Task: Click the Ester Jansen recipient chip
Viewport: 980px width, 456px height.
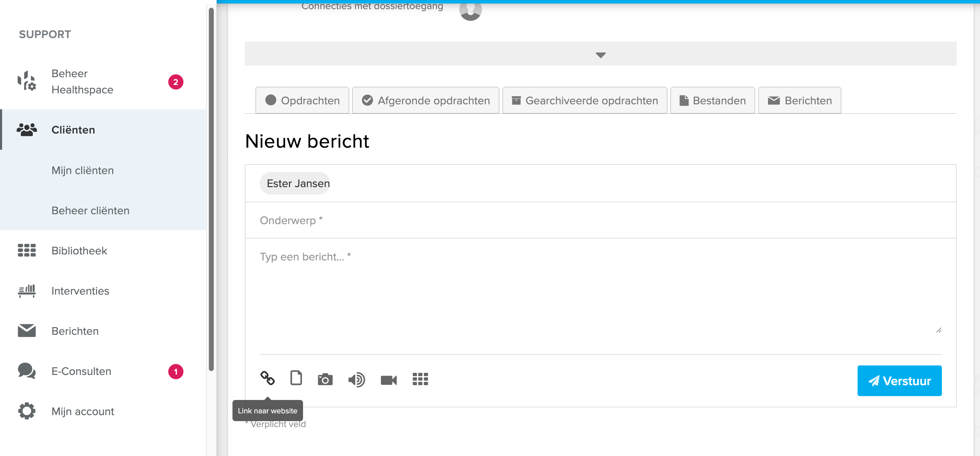Action: pos(295,183)
